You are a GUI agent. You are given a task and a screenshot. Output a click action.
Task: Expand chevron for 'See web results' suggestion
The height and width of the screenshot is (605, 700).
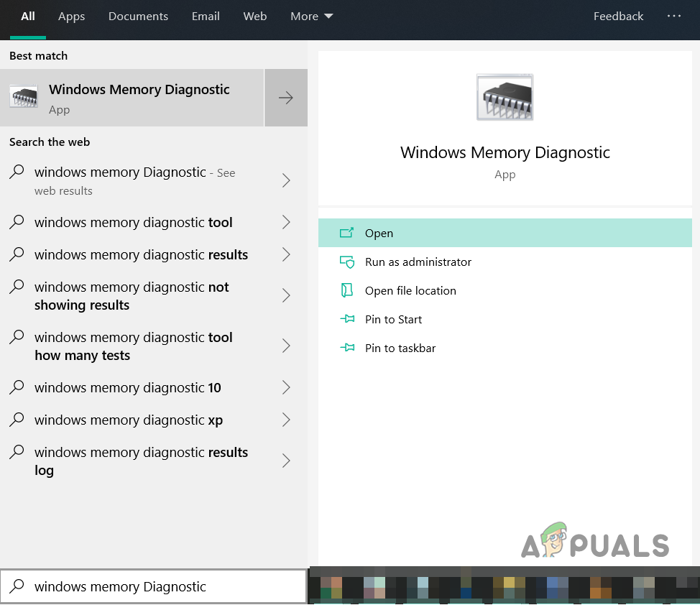coord(286,181)
